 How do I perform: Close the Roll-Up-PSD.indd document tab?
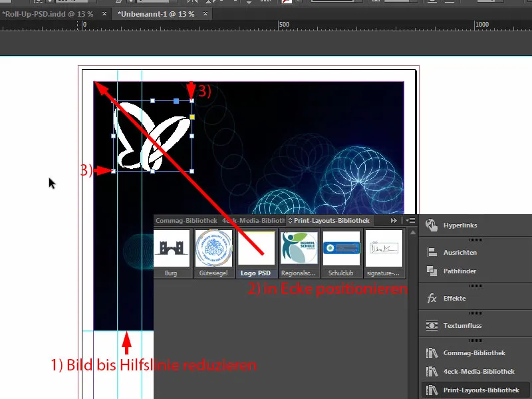click(104, 14)
